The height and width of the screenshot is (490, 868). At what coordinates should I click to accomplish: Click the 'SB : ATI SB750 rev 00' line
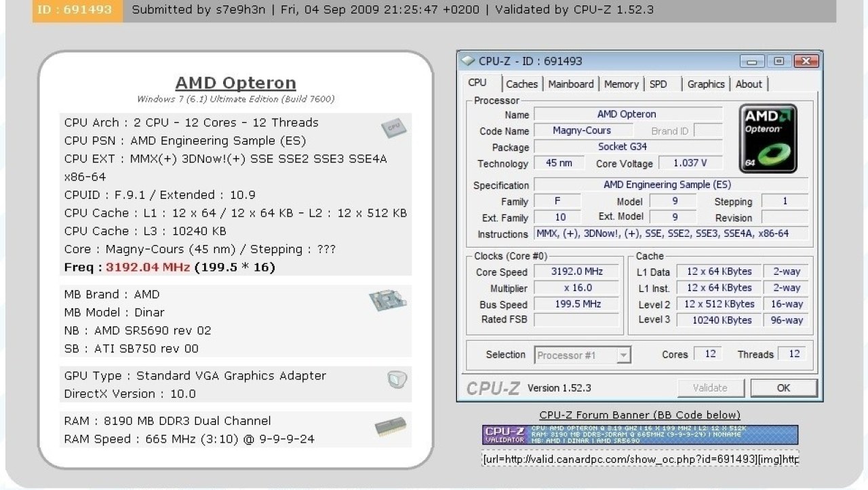point(132,349)
